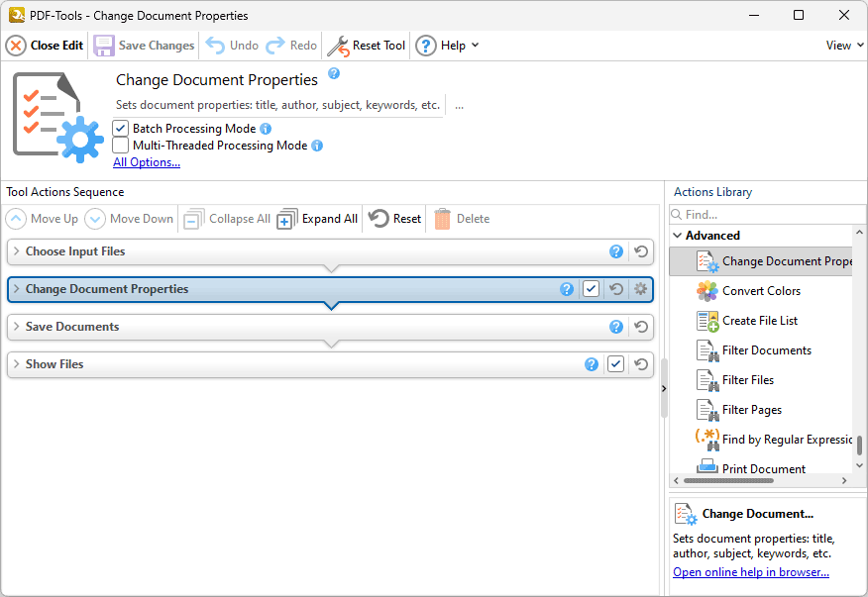Click the Actions Library vertical scrollbar thumb
Screen dimensions: 868x597
(x=859, y=445)
